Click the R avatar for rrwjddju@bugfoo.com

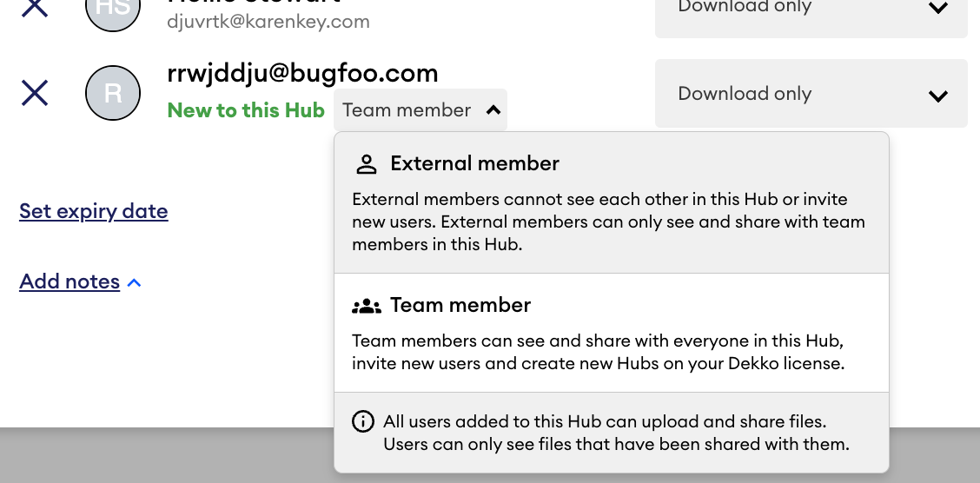tap(112, 93)
